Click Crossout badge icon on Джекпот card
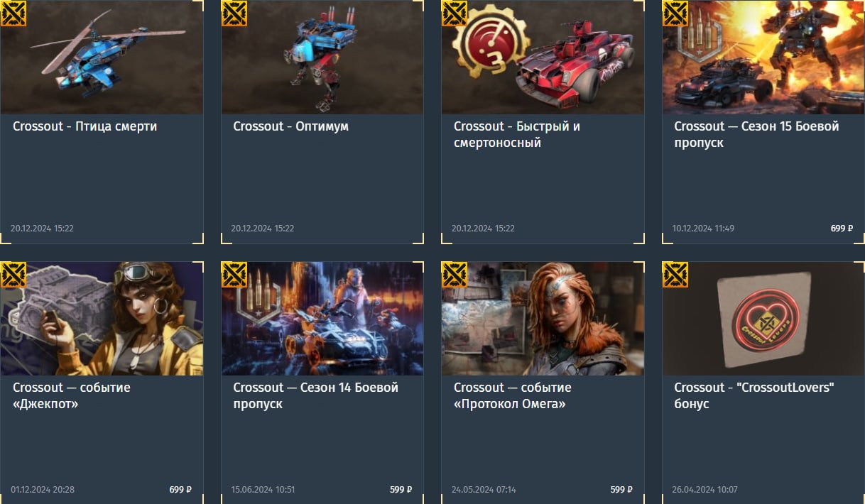Viewport: 865px width, 504px height. 13,274
